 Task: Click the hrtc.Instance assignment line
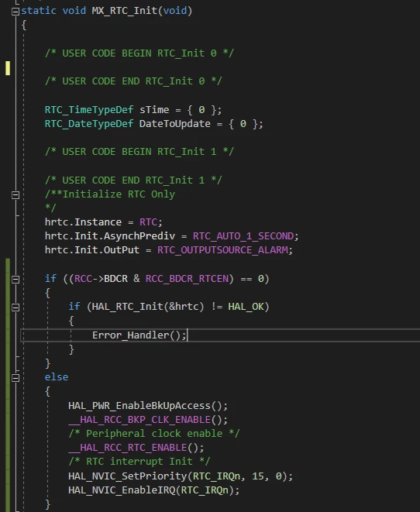(104, 222)
